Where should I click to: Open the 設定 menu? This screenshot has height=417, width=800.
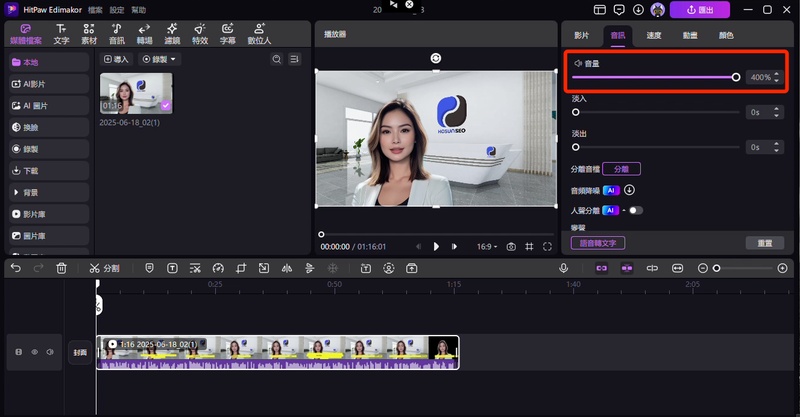[117, 10]
